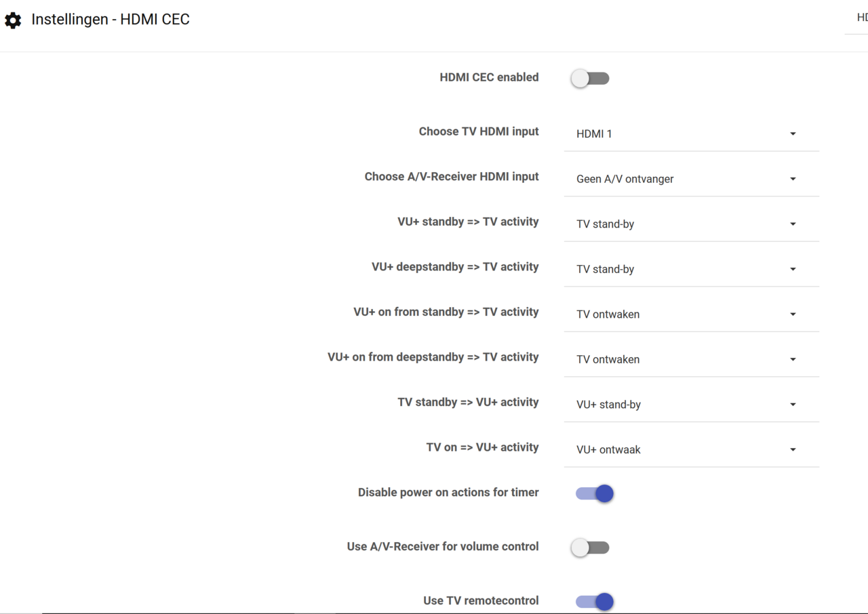This screenshot has width=868, height=614.
Task: Click the arrow beside Geen A/V ontvanger
Action: (x=793, y=179)
